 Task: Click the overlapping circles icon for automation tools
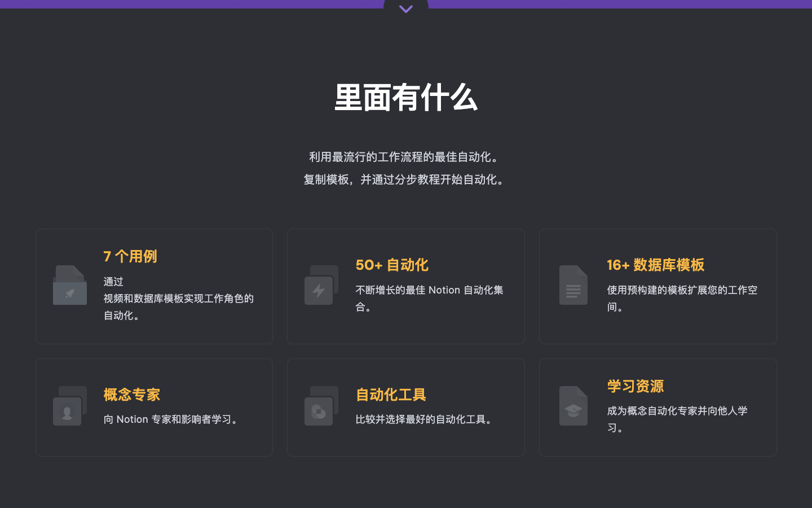pos(321,406)
